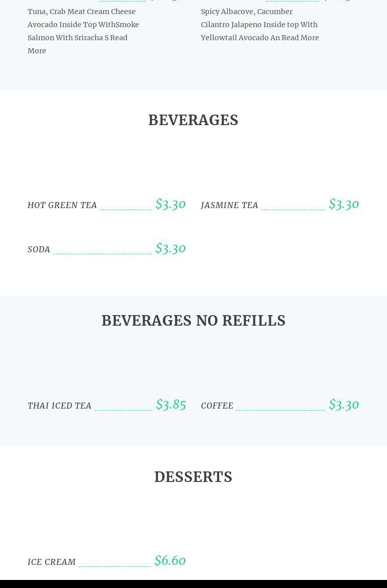This screenshot has width=387, height=588.
Task: Click Read More after Yellowtail Avocado text
Action: click(x=300, y=38)
